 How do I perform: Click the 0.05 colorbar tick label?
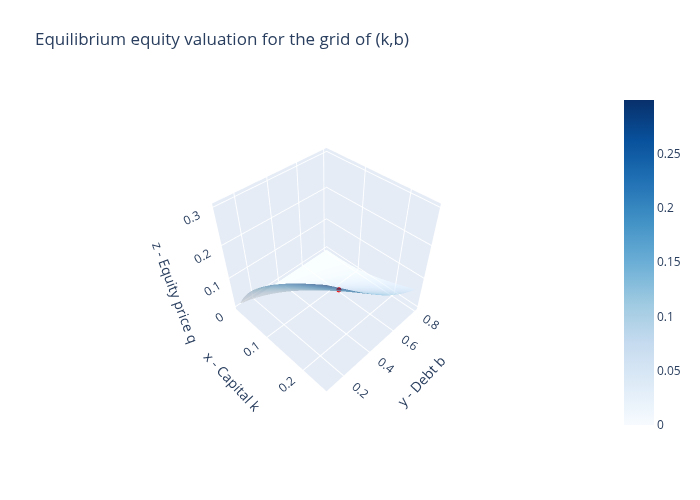(x=670, y=371)
